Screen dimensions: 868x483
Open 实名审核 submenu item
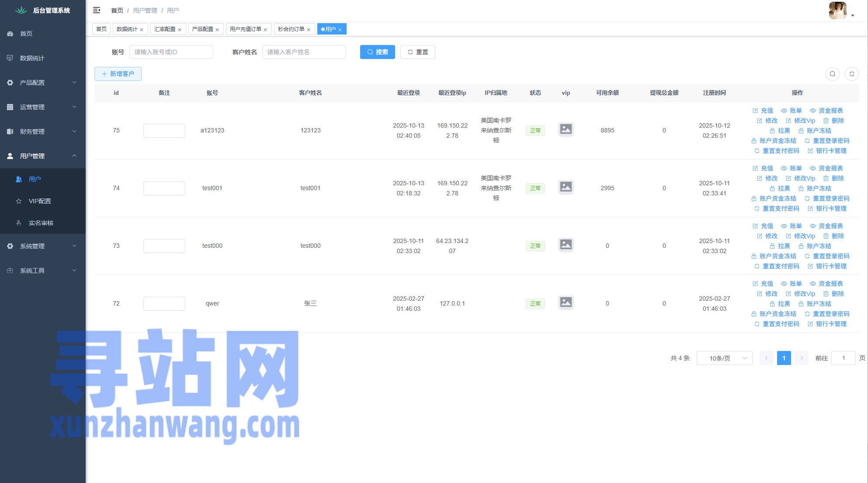pos(41,223)
